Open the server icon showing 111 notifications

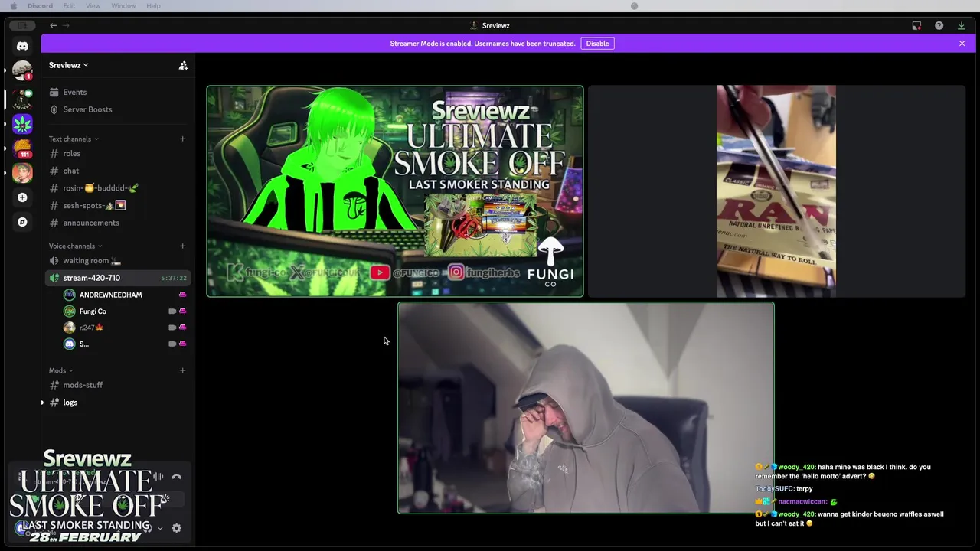pos(22,148)
